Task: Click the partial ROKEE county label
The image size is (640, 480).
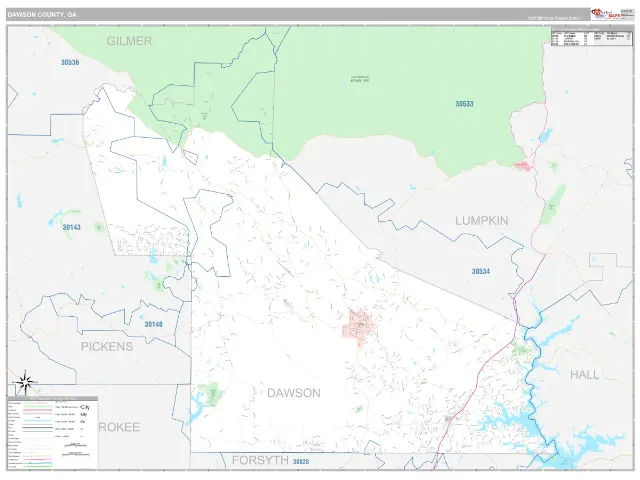Action: tap(119, 427)
